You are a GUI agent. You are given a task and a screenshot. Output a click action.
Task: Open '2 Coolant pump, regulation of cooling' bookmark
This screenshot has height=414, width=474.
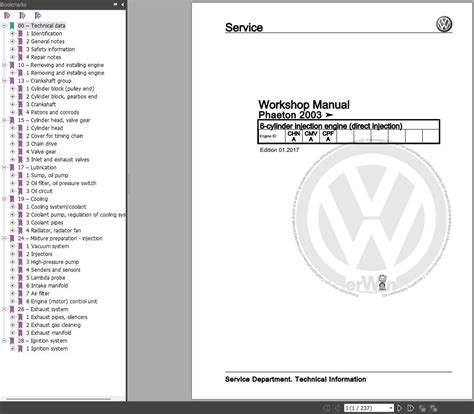pos(76,215)
